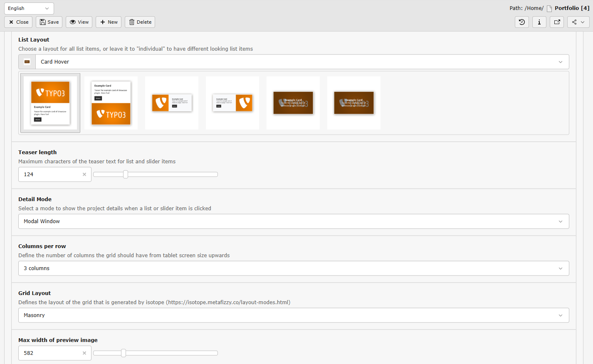Screen dimensions: 593x364
Task: Click the "Teaser length" field label
Action: (37, 152)
